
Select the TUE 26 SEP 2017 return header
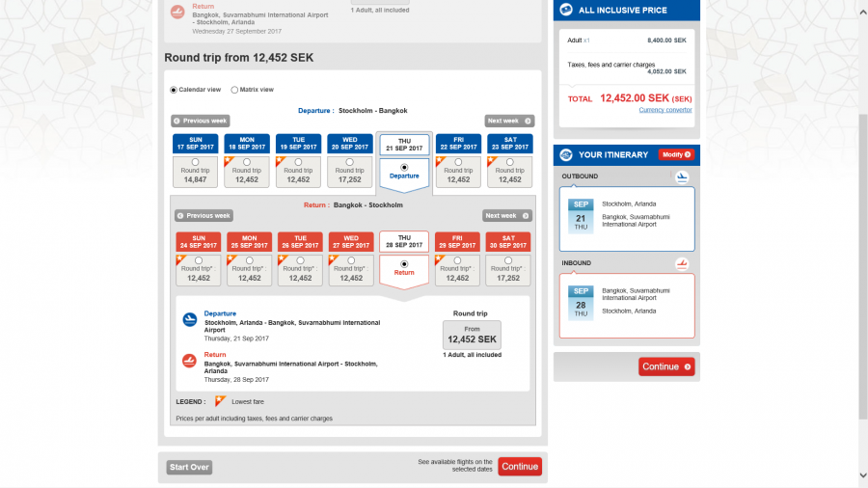point(300,241)
